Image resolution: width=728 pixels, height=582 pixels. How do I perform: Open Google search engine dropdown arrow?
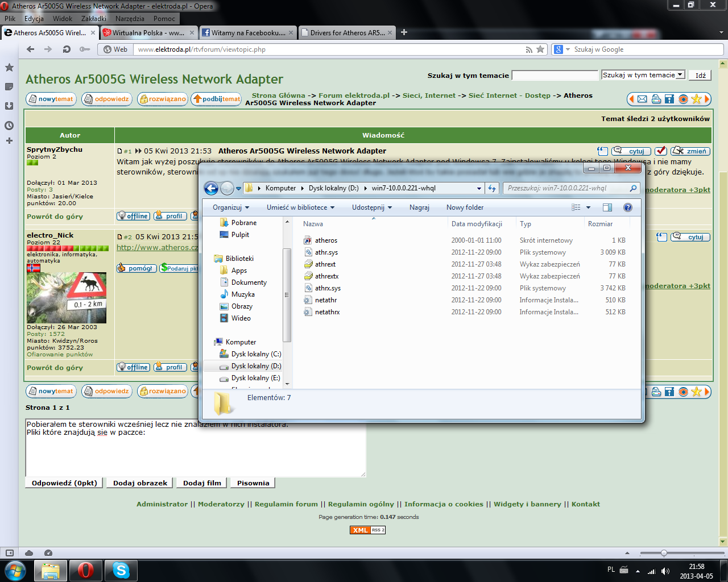pos(568,49)
